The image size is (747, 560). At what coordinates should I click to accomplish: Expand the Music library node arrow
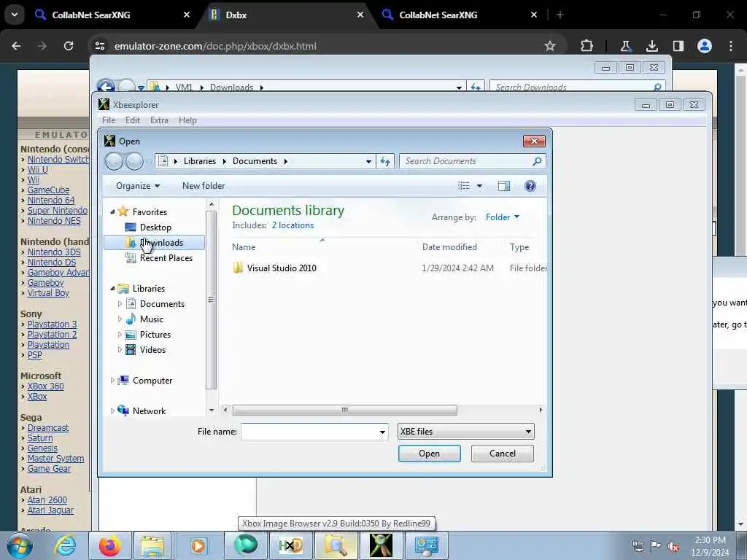[x=120, y=319]
